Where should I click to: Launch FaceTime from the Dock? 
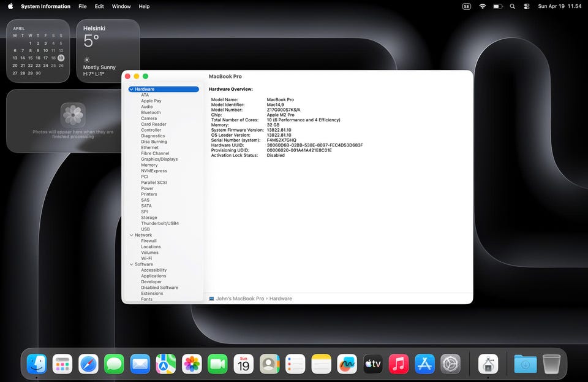pyautogui.click(x=217, y=364)
